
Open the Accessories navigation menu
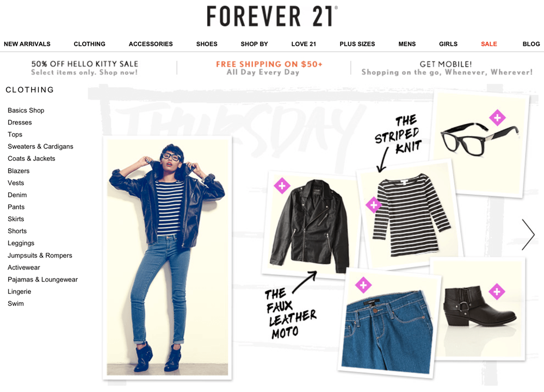click(x=151, y=44)
